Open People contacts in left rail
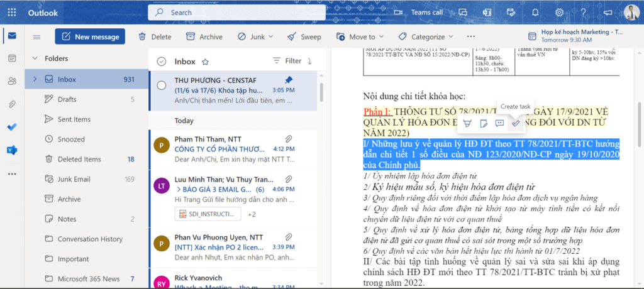This screenshot has width=644, height=289. point(12,81)
